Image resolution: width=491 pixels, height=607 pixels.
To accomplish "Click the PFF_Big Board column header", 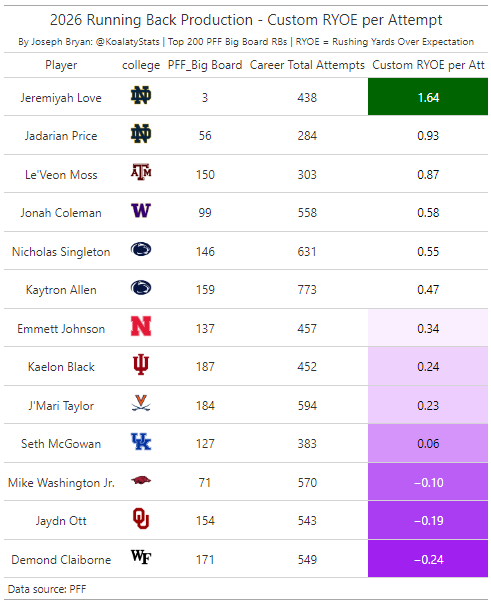I will (205, 65).
